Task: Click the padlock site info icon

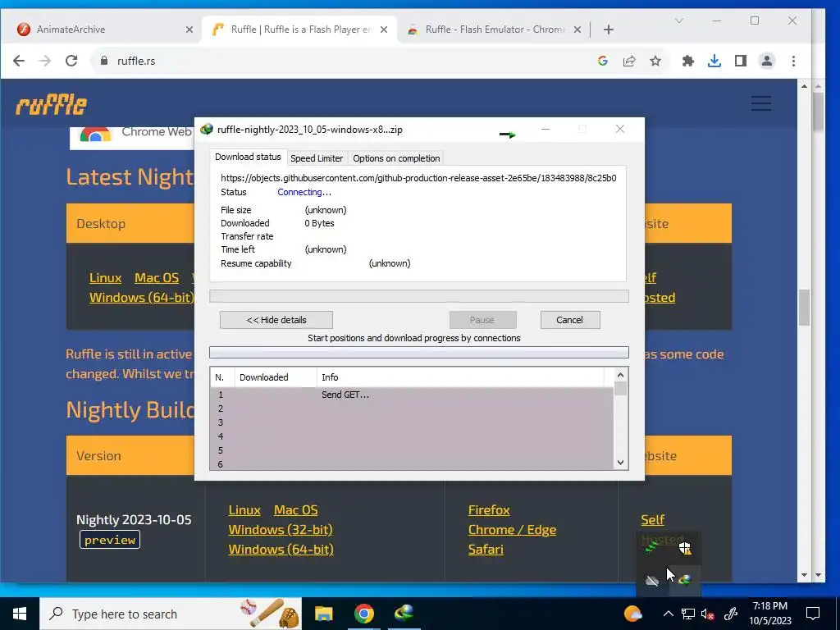Action: click(104, 61)
